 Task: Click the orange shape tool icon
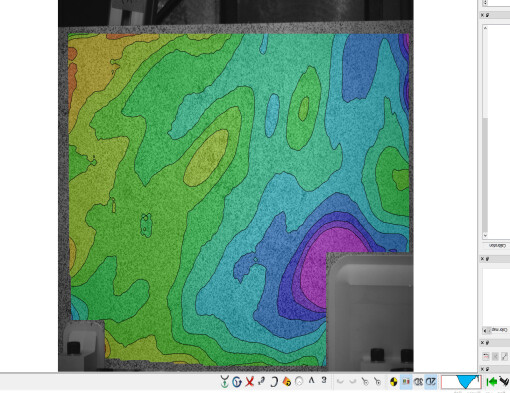pos(286,382)
